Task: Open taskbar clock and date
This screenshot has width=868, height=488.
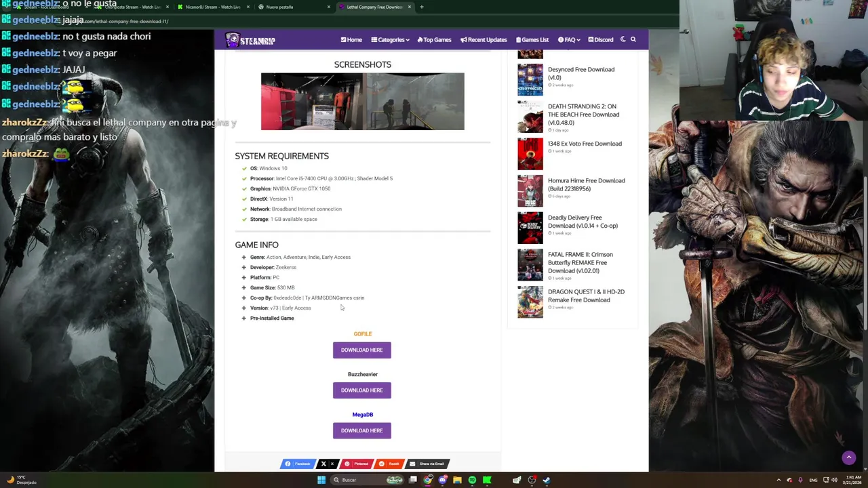Action: pyautogui.click(x=853, y=480)
